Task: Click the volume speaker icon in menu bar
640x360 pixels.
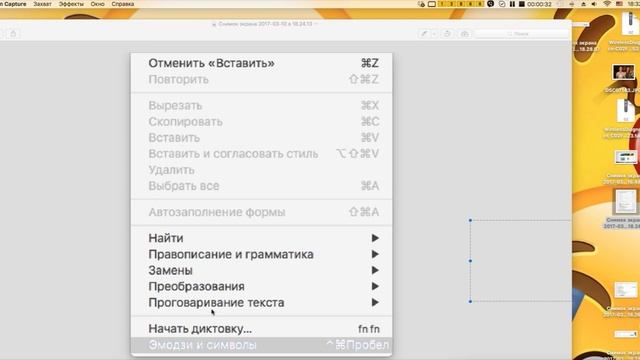Action: (594, 4)
